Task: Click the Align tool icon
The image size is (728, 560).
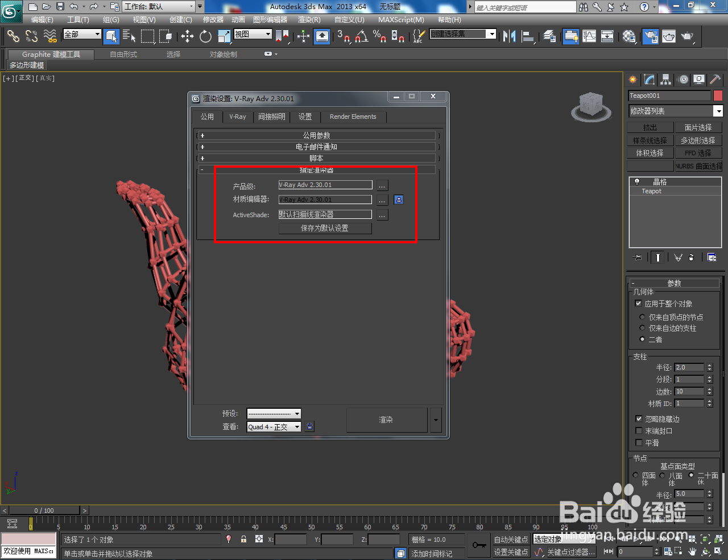Action: [528, 36]
